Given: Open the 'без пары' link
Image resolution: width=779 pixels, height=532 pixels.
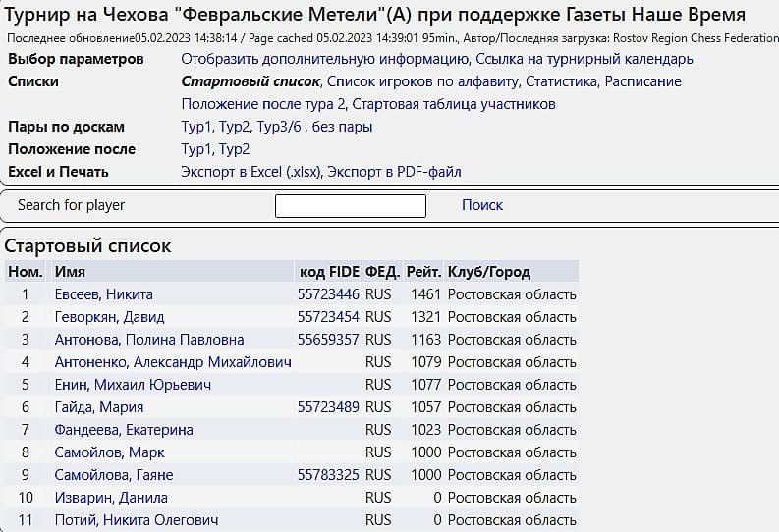Looking at the screenshot, I should 343,127.
